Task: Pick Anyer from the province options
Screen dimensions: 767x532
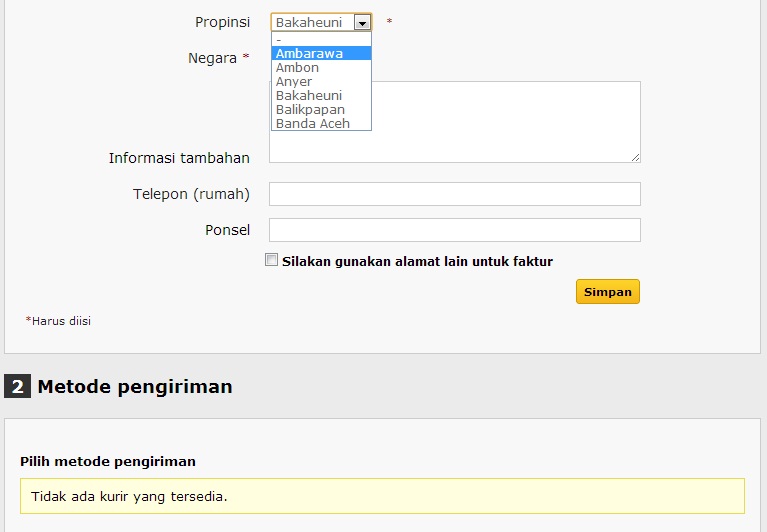Action: (x=321, y=82)
